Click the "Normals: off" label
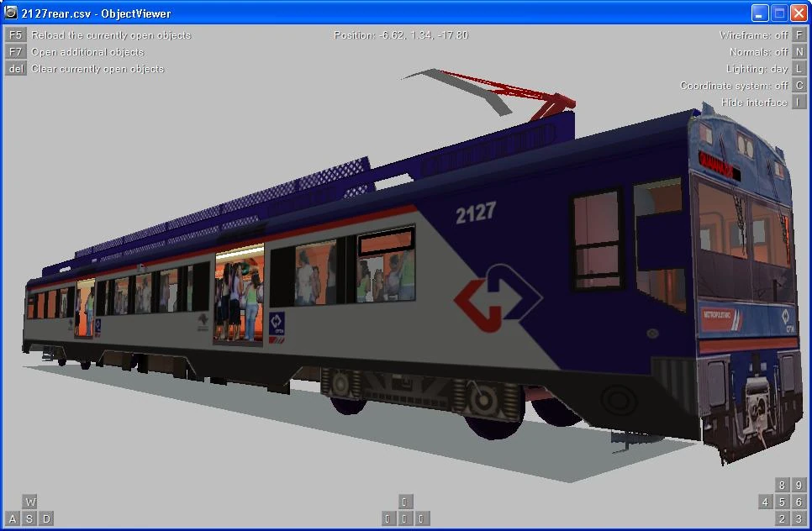This screenshot has height=531, width=812. [759, 52]
